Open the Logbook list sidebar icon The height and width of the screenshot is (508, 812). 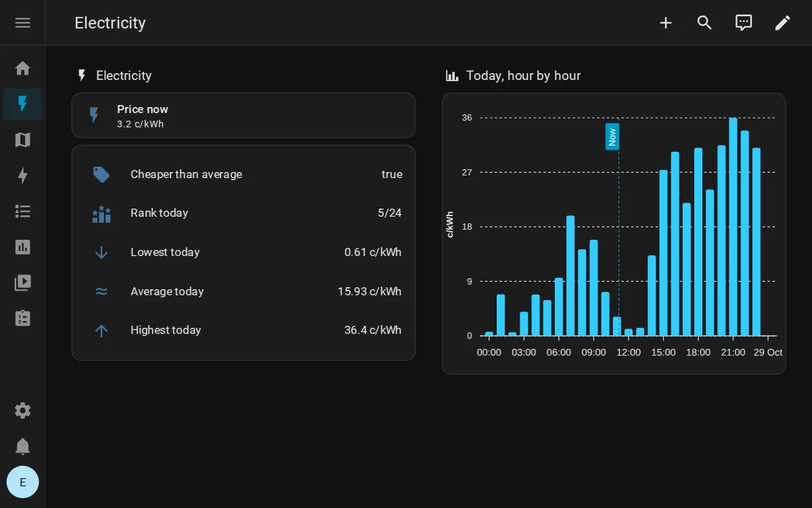click(x=23, y=211)
